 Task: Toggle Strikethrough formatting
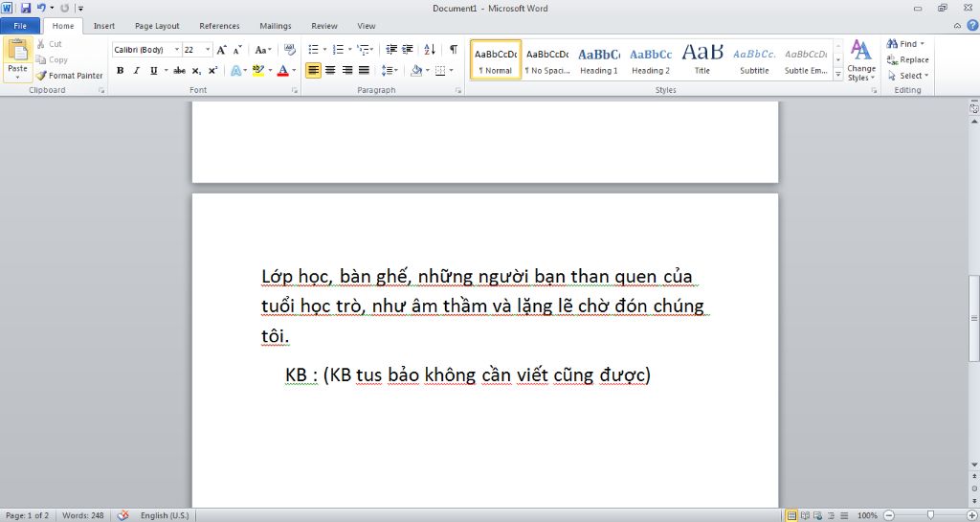pos(179,71)
